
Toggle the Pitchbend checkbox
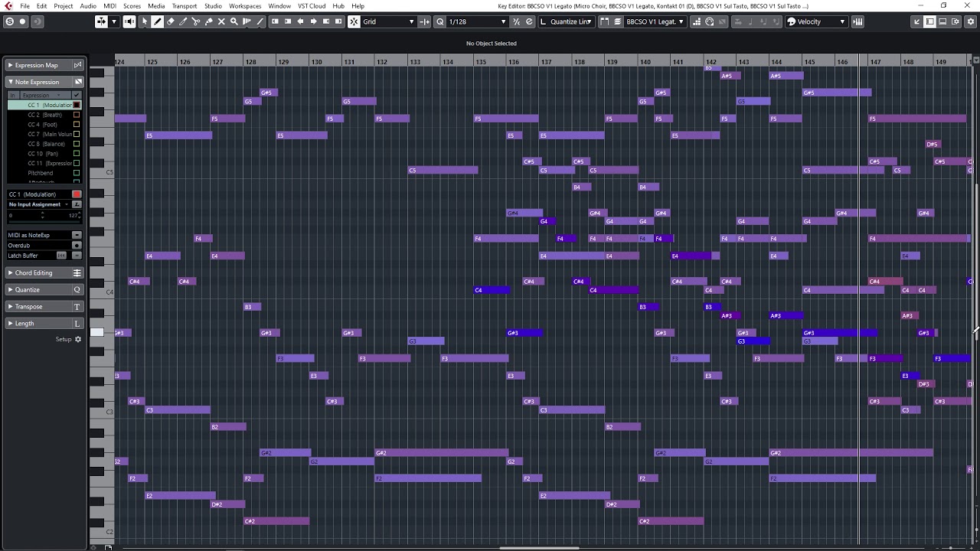pyautogui.click(x=77, y=173)
